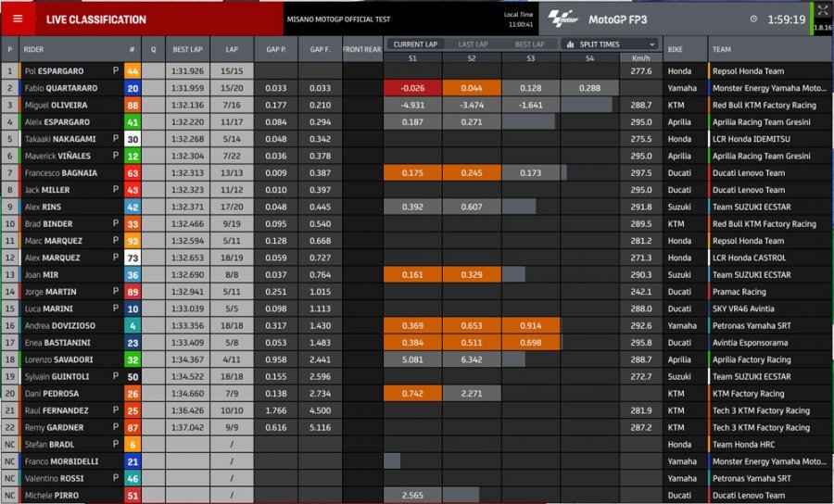Click rider number badge 25
834x504 pixels.
click(133, 411)
